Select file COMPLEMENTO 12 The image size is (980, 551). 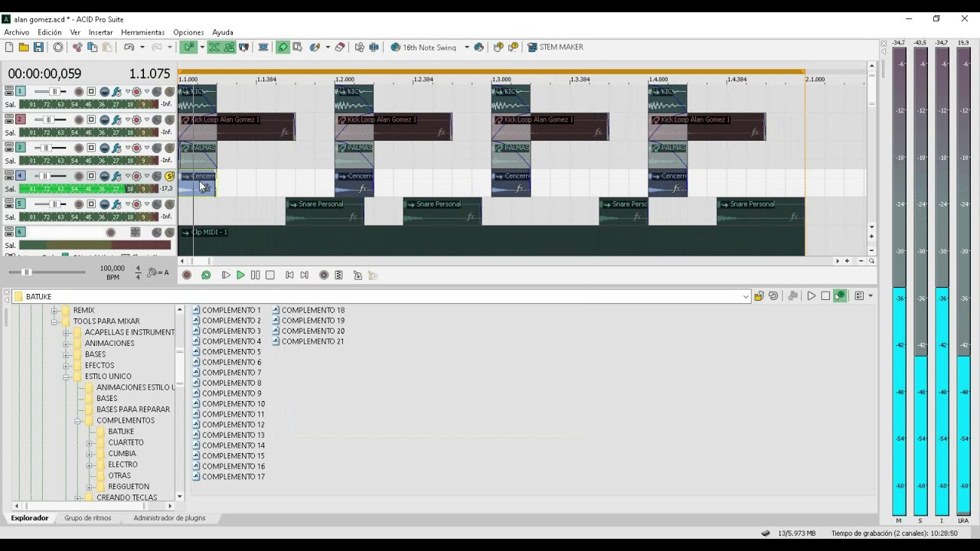(x=228, y=425)
